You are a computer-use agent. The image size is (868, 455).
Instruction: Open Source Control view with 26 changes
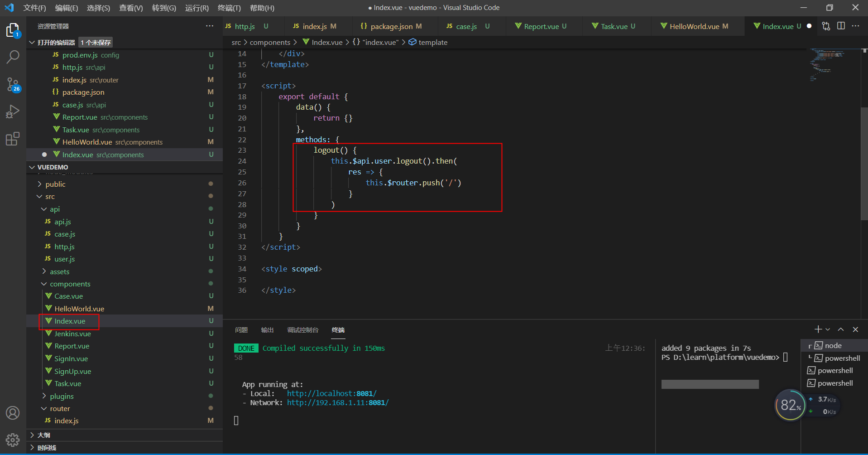13,84
